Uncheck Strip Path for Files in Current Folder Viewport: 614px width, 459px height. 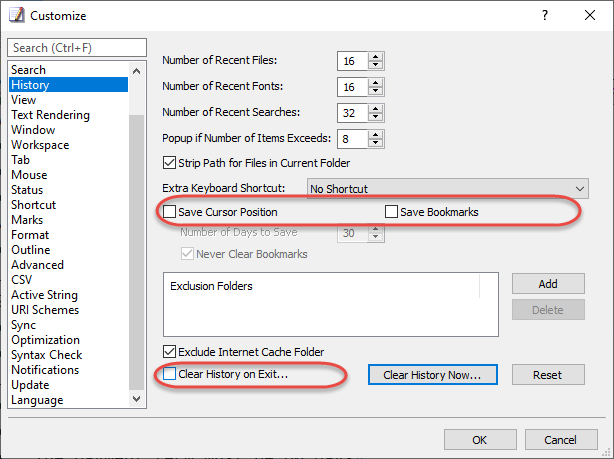(170, 163)
